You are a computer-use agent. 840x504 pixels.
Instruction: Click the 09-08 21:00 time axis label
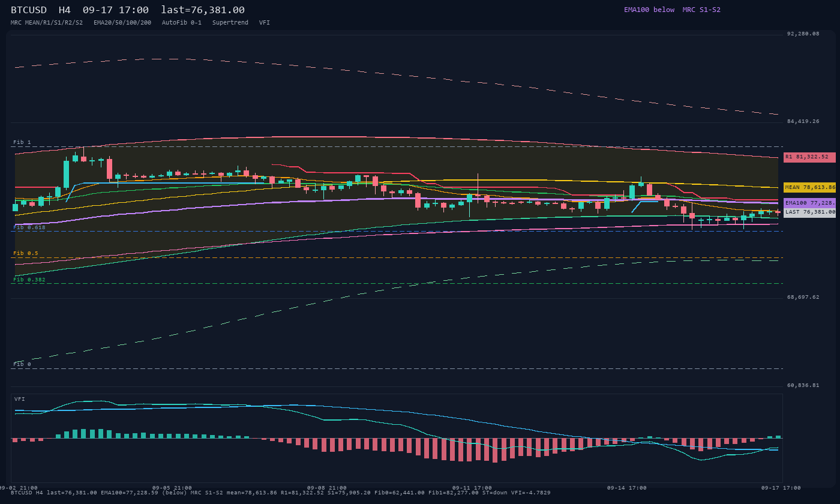pyautogui.click(x=327, y=488)
